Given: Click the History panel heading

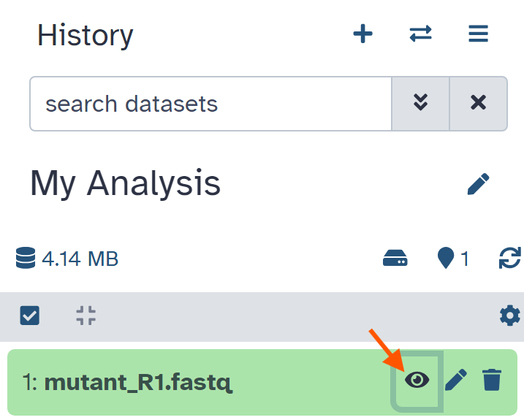Looking at the screenshot, I should [x=86, y=35].
